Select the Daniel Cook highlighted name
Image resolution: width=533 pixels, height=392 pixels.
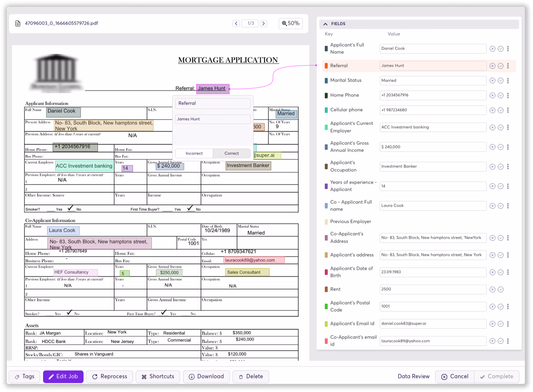(x=63, y=112)
